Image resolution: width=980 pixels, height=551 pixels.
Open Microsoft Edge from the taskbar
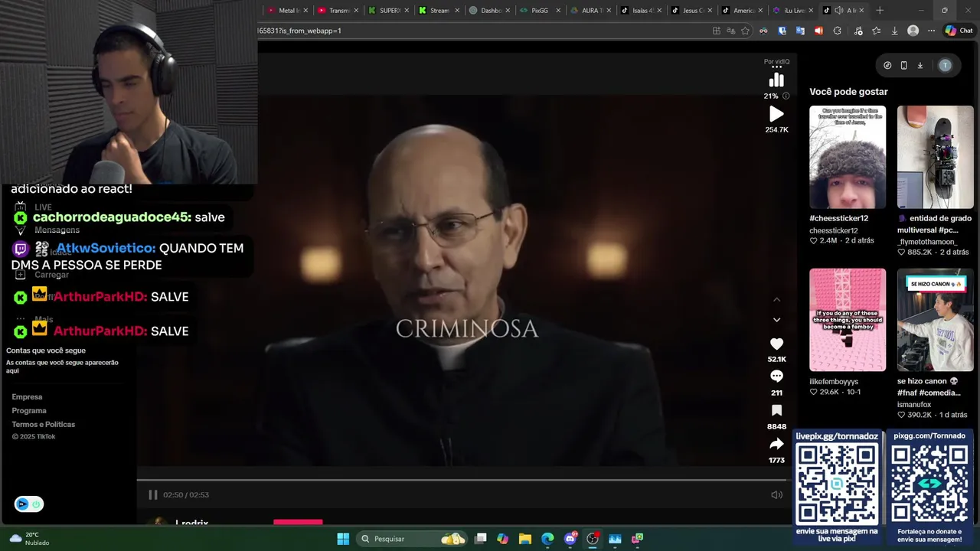[x=547, y=539]
